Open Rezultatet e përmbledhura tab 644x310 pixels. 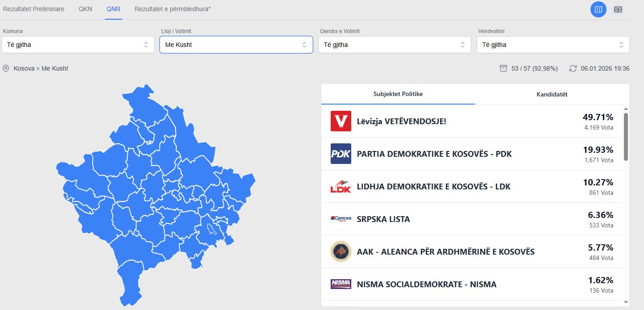173,9
